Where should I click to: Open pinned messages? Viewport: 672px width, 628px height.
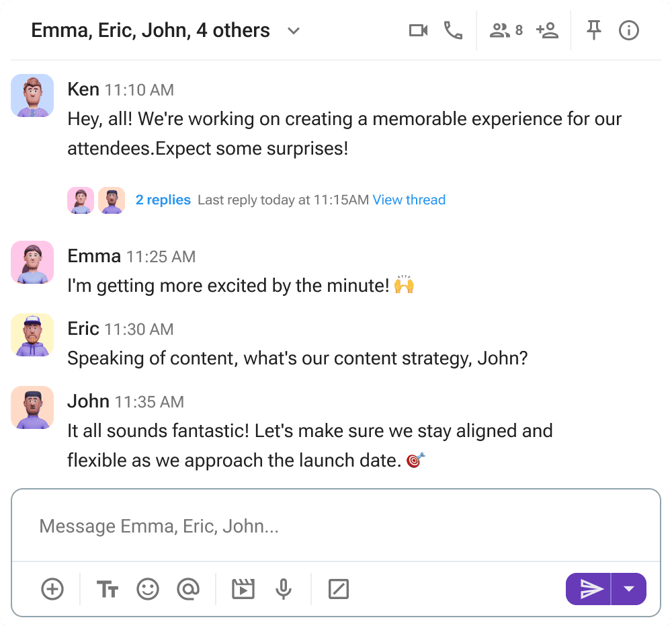pos(593,30)
